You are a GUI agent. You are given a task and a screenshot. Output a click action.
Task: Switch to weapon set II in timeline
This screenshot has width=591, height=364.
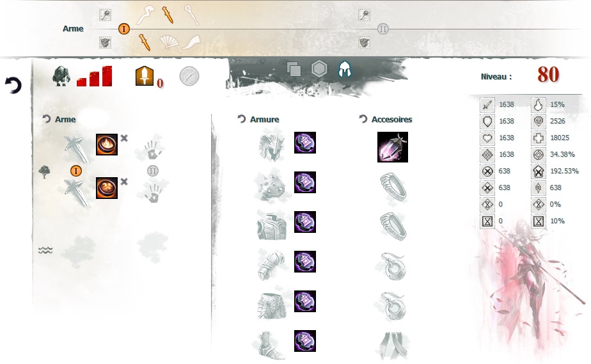(x=382, y=29)
